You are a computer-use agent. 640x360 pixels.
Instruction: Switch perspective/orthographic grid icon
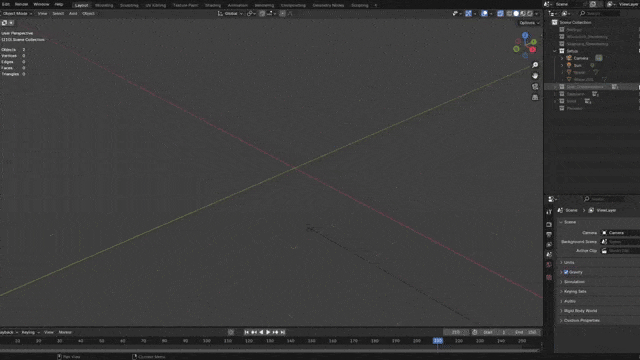click(x=535, y=97)
